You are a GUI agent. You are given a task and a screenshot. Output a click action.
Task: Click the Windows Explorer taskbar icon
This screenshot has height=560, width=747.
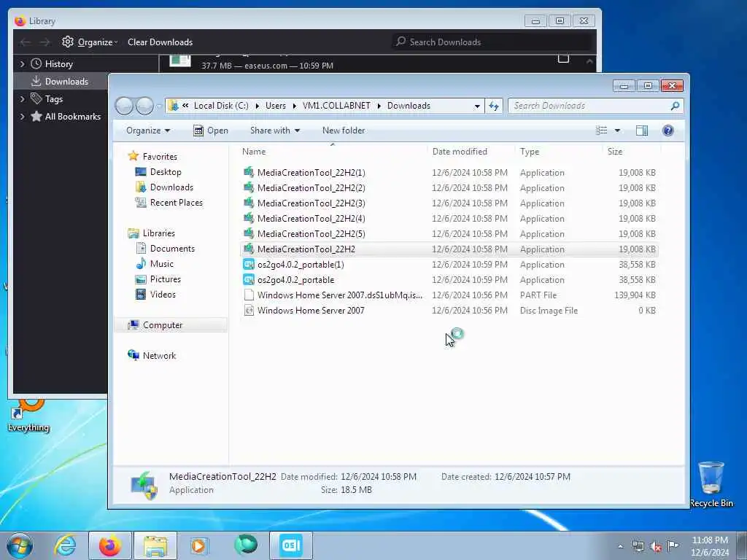(155, 545)
